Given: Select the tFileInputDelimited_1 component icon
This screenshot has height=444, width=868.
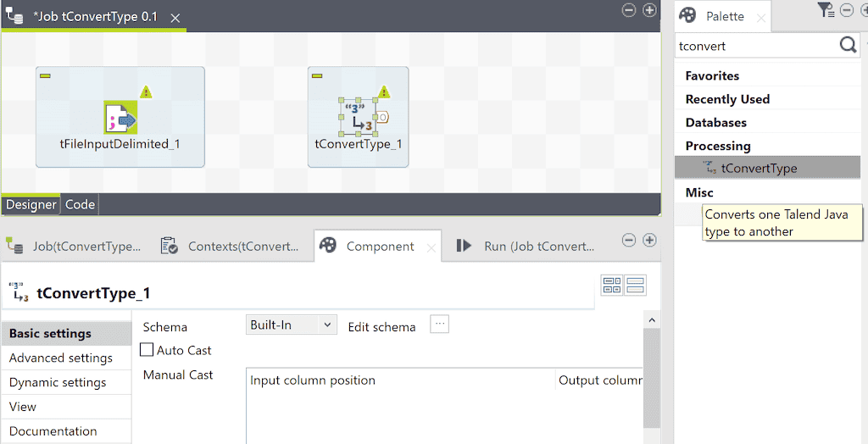Looking at the screenshot, I should coord(120,118).
